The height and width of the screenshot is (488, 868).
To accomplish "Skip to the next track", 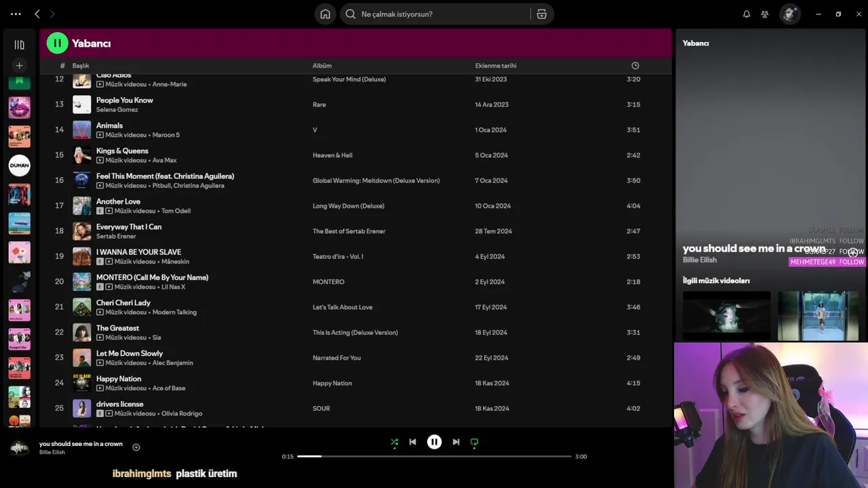I will pyautogui.click(x=456, y=442).
